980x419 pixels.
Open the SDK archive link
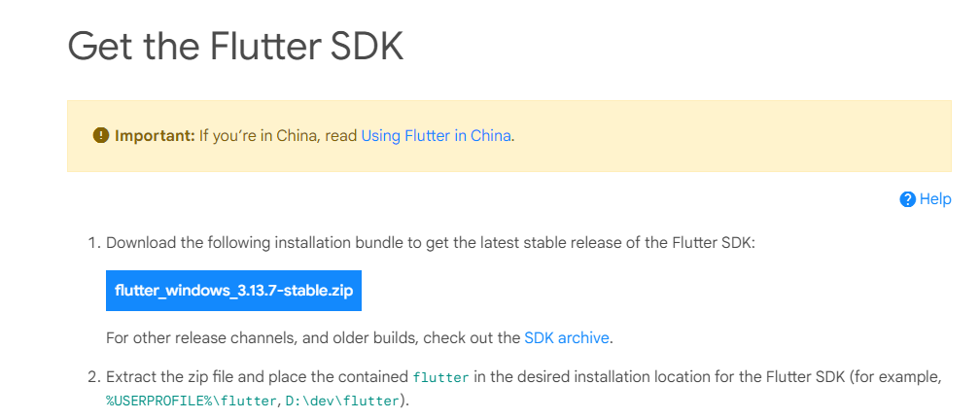[x=566, y=338]
